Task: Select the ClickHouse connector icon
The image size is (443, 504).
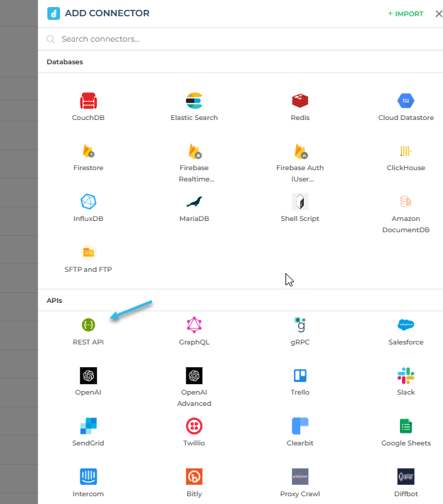Action: (x=406, y=151)
